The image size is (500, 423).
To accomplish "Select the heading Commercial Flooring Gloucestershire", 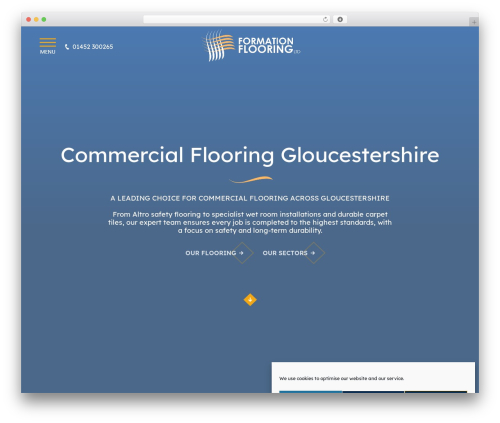I will [x=250, y=155].
